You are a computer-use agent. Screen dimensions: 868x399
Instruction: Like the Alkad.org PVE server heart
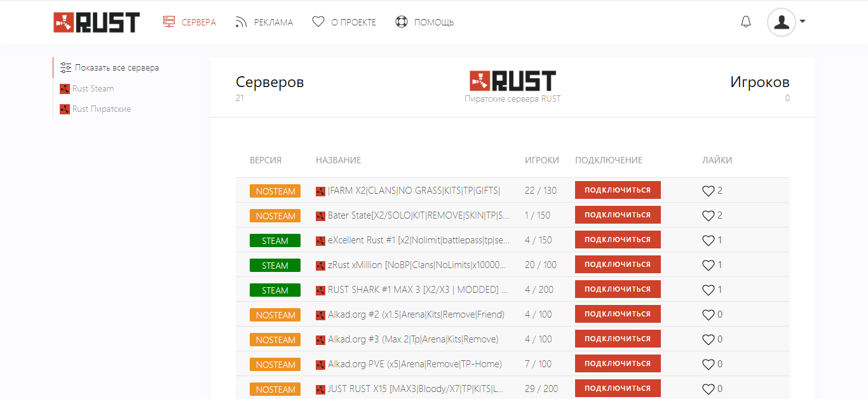click(x=709, y=364)
